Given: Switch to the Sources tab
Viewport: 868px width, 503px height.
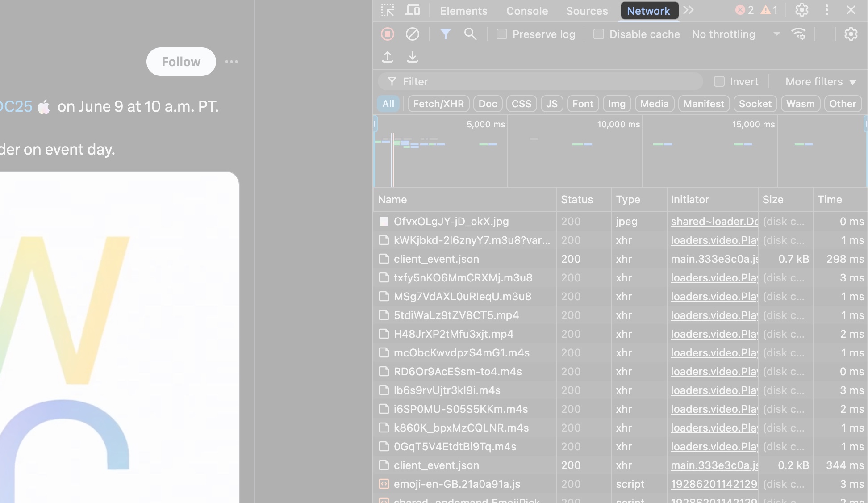Looking at the screenshot, I should (586, 11).
